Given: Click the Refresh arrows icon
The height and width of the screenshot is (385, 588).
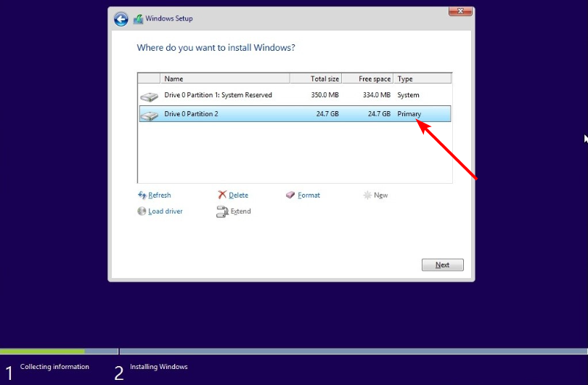Looking at the screenshot, I should coord(142,195).
